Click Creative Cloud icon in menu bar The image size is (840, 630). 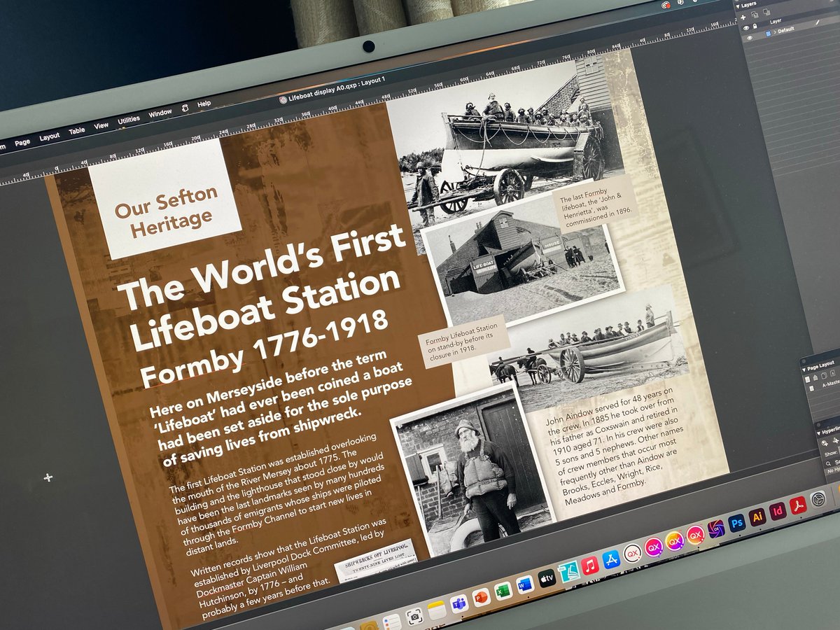(x=665, y=4)
